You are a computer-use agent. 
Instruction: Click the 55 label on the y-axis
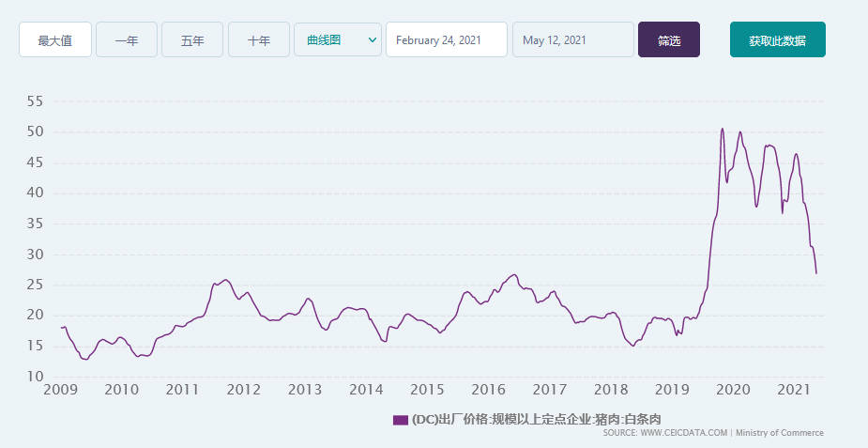coord(34,100)
